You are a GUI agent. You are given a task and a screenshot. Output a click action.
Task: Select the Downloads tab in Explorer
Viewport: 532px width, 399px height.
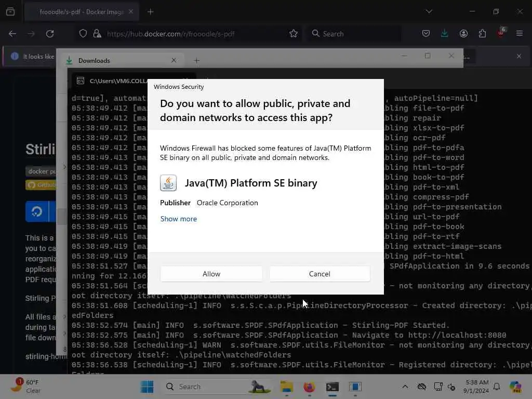coord(121,61)
